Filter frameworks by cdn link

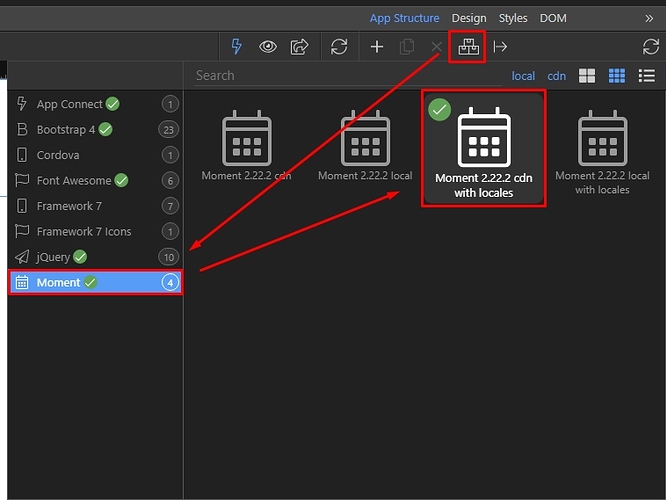[x=556, y=76]
